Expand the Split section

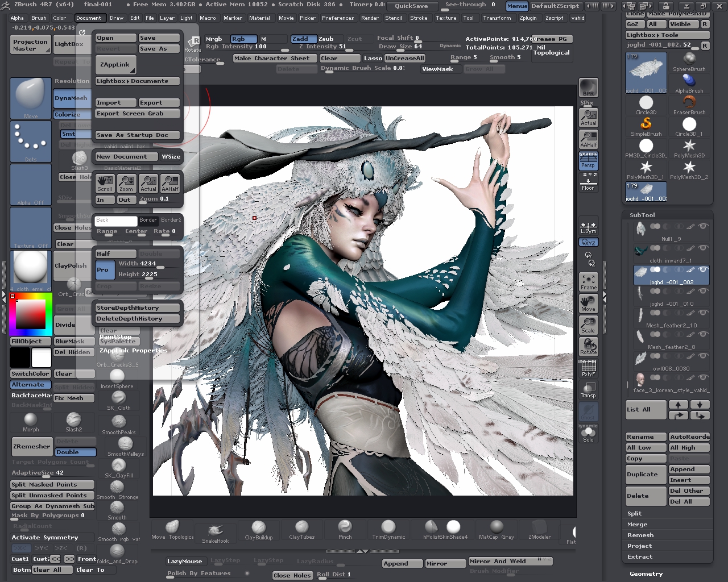(x=635, y=513)
